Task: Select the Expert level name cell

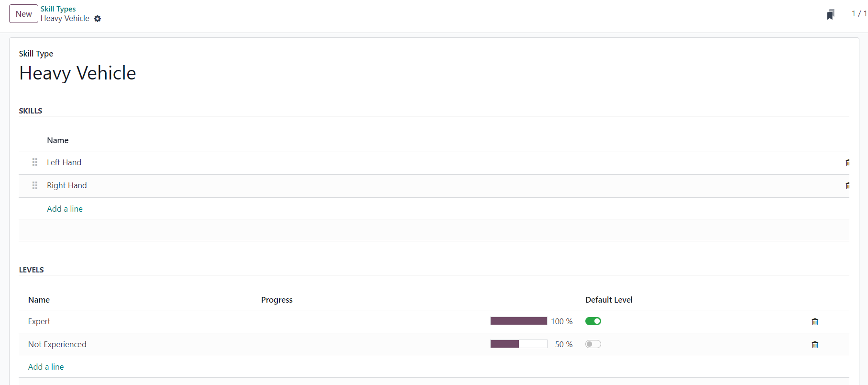Action: click(39, 321)
